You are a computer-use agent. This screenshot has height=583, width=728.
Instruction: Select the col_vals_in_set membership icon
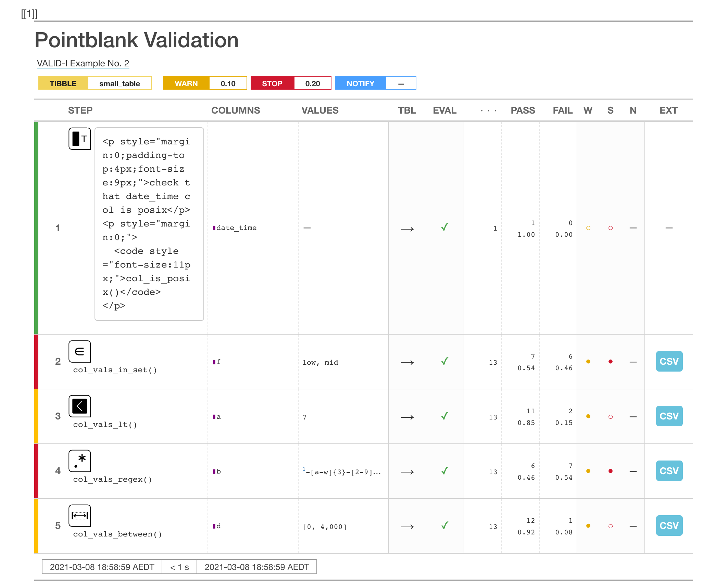(79, 351)
